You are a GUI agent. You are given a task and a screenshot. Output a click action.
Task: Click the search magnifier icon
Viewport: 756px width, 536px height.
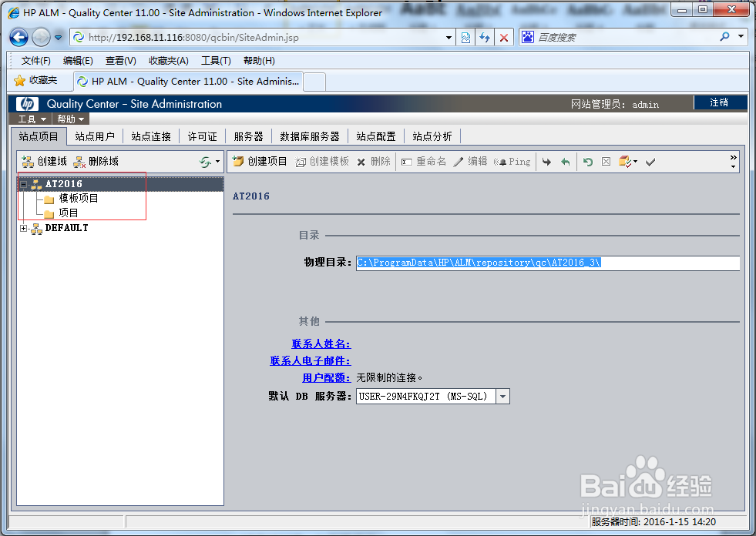(x=724, y=37)
